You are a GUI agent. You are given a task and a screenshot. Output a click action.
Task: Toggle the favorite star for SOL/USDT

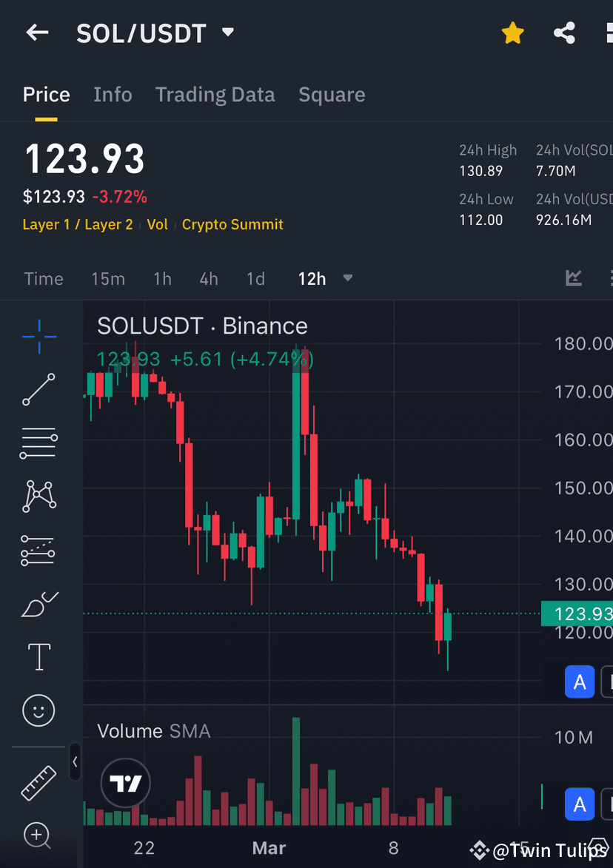point(513,33)
